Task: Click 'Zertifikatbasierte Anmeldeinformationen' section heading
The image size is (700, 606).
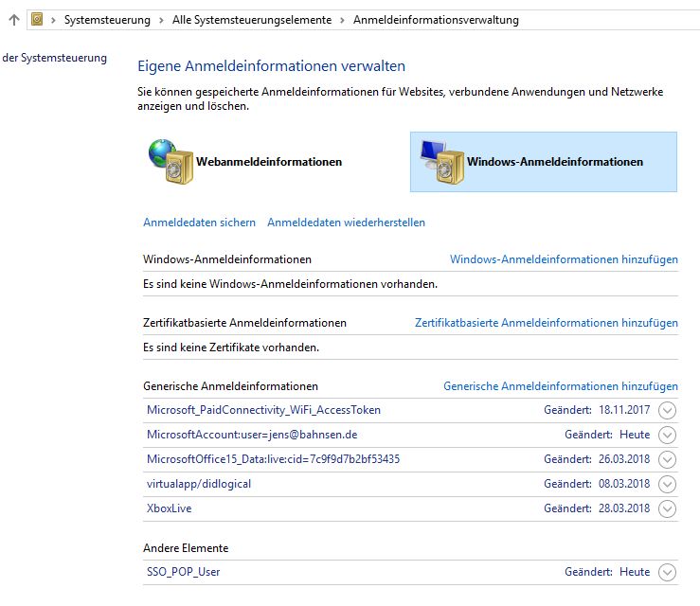Action: [244, 323]
